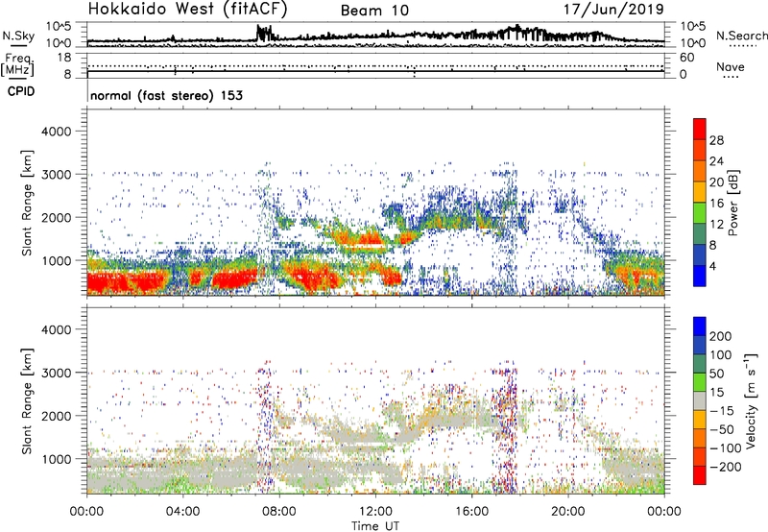The height and width of the screenshot is (532, 768).
Task: Click the "16:00" time tick label
Action: (x=471, y=512)
